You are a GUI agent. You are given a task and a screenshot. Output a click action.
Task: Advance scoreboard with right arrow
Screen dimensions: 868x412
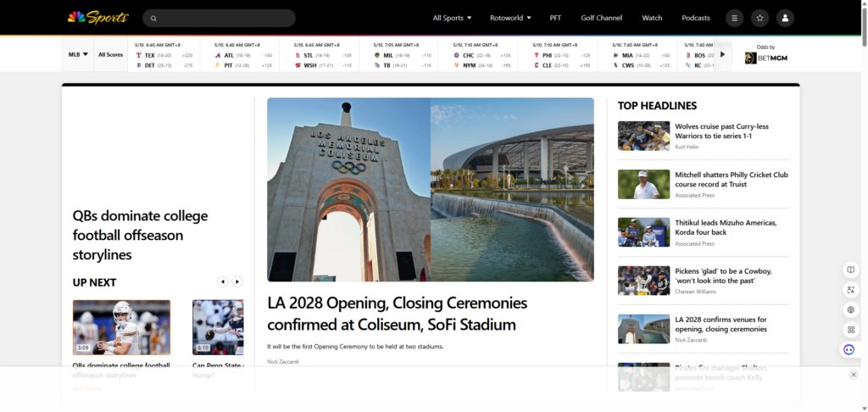coord(722,54)
